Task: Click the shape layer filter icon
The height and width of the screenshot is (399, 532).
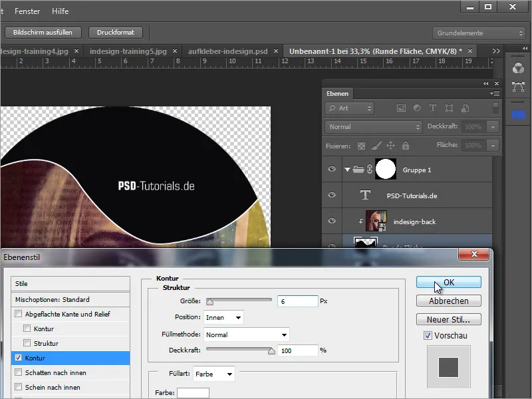Action: pos(449,108)
